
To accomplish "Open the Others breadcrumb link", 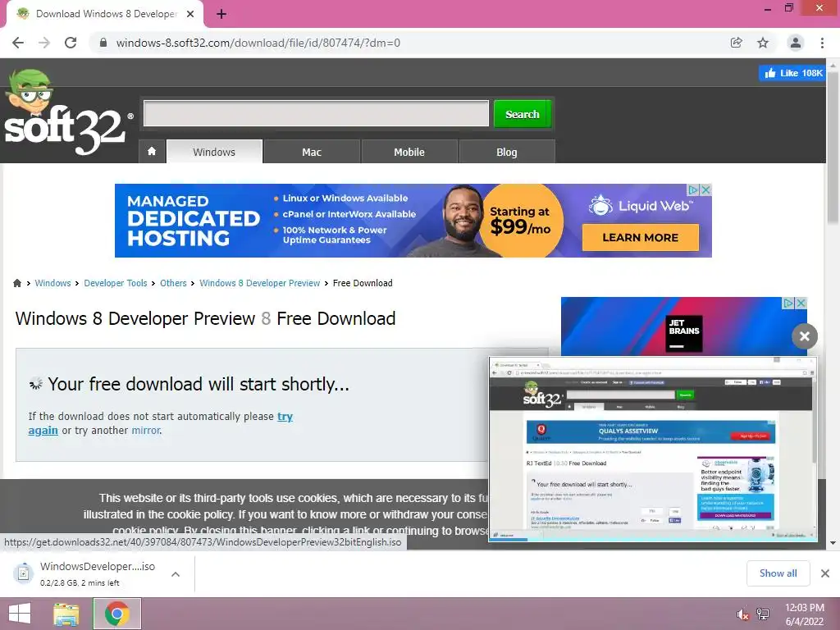I will 173,283.
